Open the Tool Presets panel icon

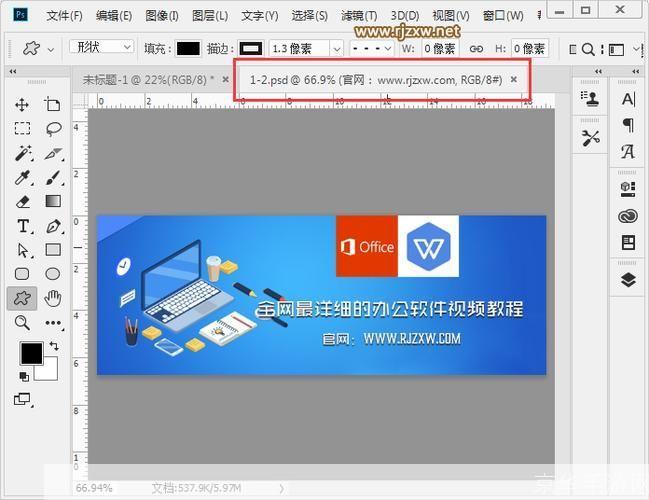click(x=591, y=138)
